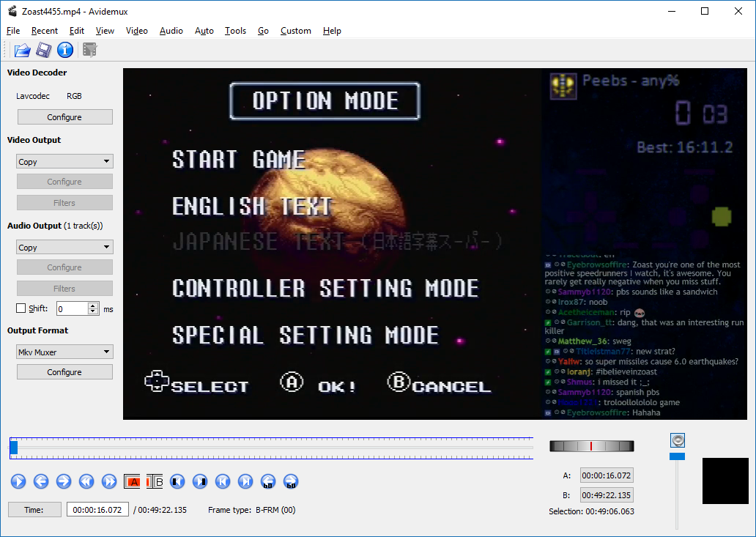Viewport: 756px width, 537px height.
Task: Click the blue handle on the timeline slider
Action: tap(14, 448)
